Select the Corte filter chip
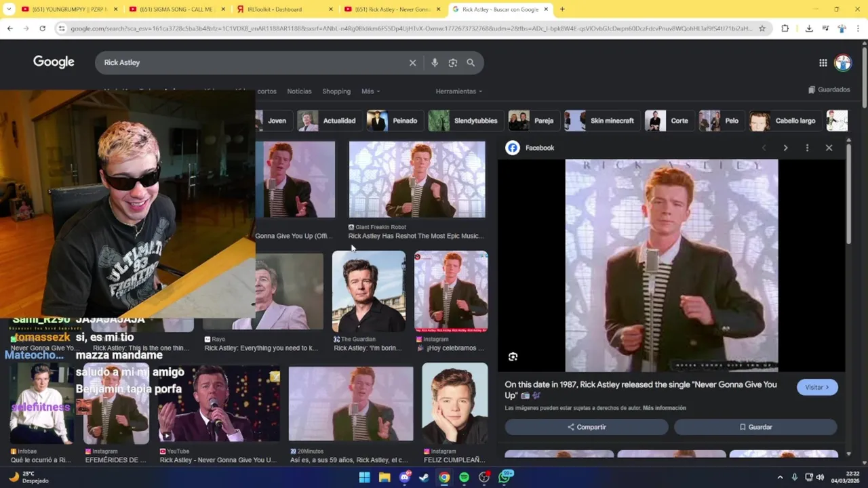 669,121
